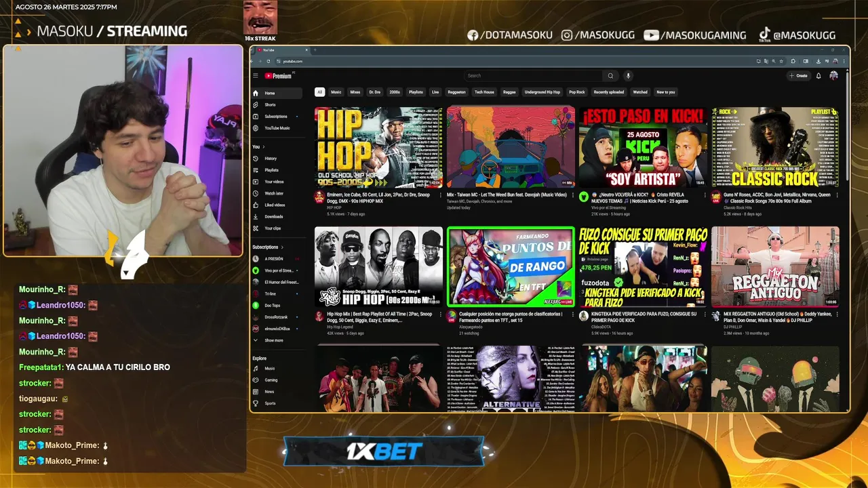Viewport: 868px width, 488px height.
Task: Select the New to you chip
Action: click(x=666, y=92)
